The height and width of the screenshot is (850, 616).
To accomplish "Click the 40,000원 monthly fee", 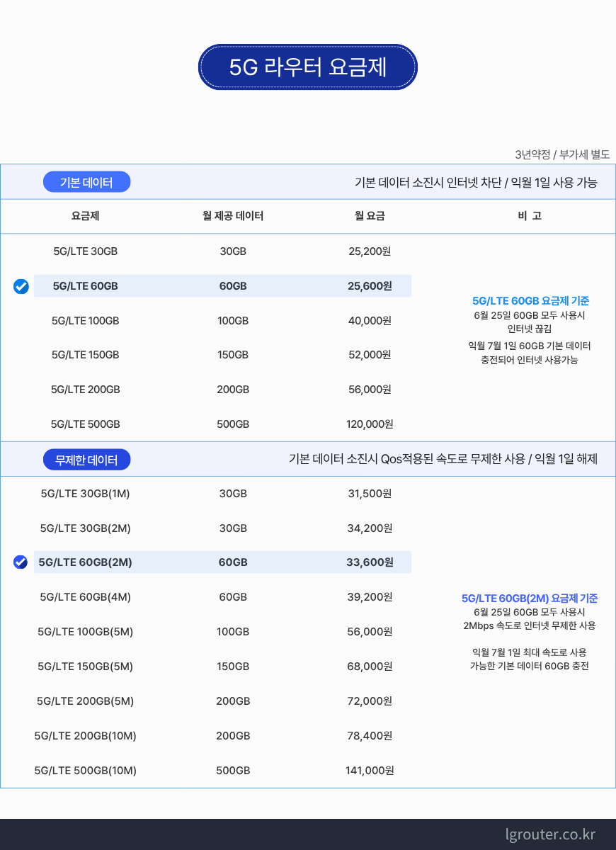I will (370, 321).
